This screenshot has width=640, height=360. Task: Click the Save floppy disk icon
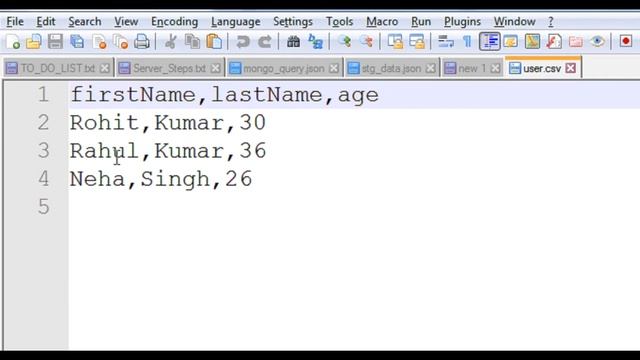pyautogui.click(x=56, y=42)
